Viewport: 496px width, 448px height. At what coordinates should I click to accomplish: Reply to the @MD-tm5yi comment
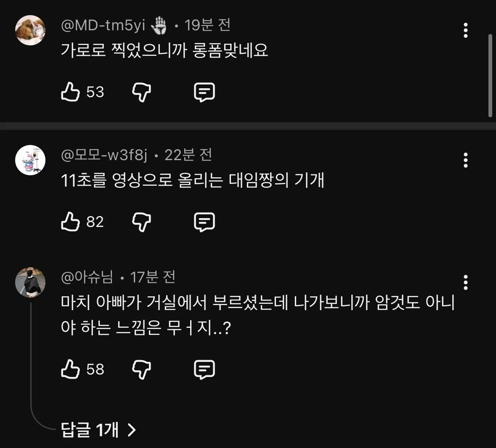click(x=204, y=92)
